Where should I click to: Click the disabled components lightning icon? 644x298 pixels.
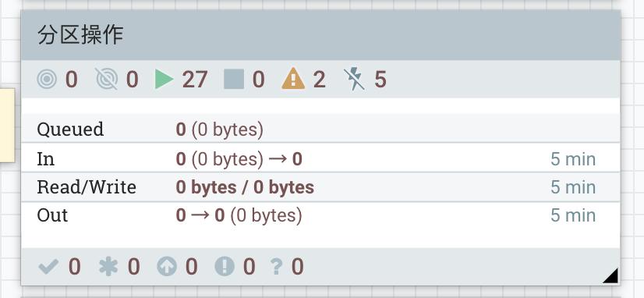[354, 79]
